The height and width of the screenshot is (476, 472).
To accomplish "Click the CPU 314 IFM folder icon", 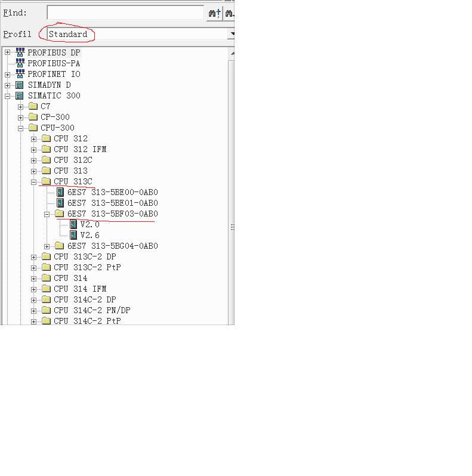I will (x=46, y=289).
